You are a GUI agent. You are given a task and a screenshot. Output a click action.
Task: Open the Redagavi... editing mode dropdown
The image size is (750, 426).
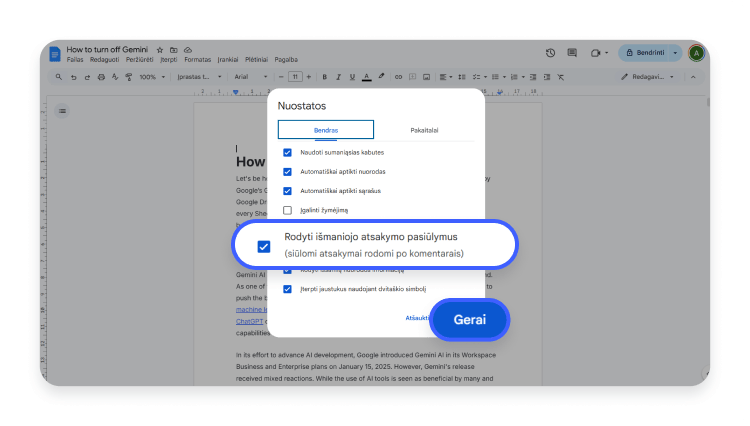648,77
